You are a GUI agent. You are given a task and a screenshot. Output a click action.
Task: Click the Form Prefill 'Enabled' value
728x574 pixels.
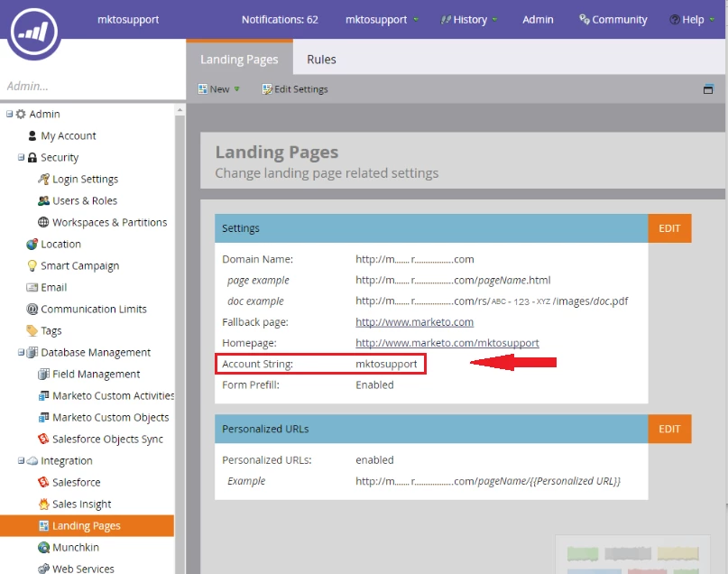[374, 384]
